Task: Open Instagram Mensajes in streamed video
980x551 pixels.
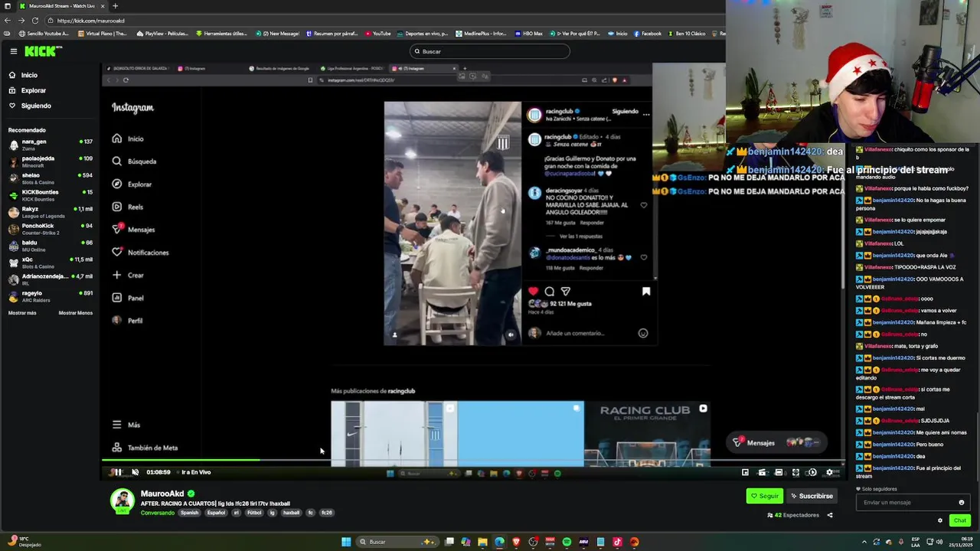Action: tap(135, 230)
